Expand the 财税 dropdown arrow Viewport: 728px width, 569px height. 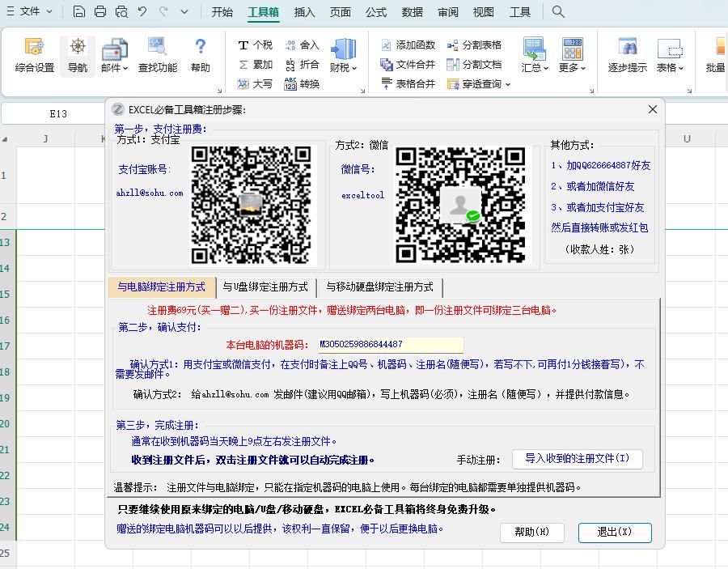point(354,69)
